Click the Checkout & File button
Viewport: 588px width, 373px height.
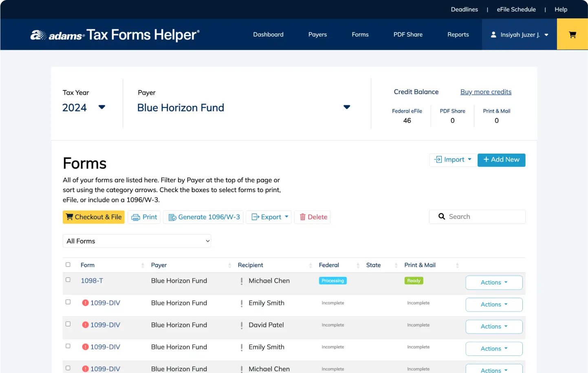[94, 217]
